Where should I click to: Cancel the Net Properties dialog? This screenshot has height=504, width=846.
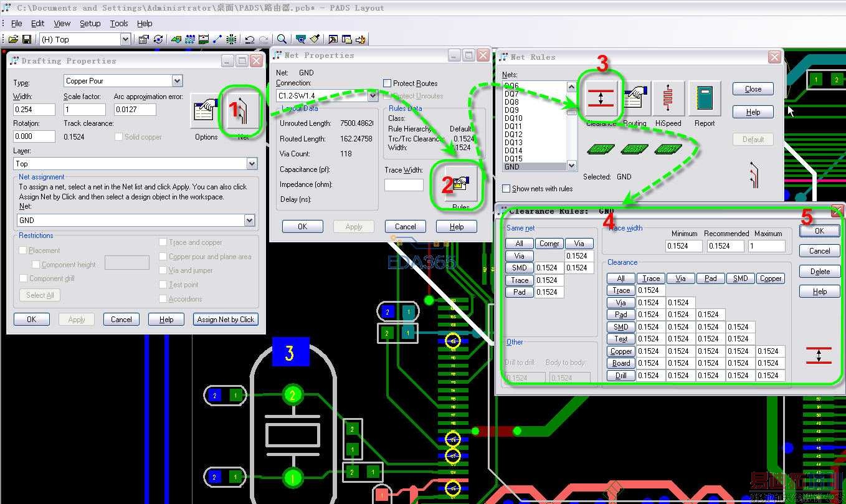(406, 227)
